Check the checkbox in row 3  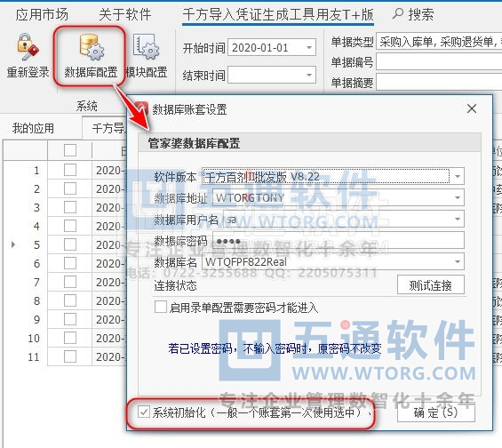[x=70, y=207]
